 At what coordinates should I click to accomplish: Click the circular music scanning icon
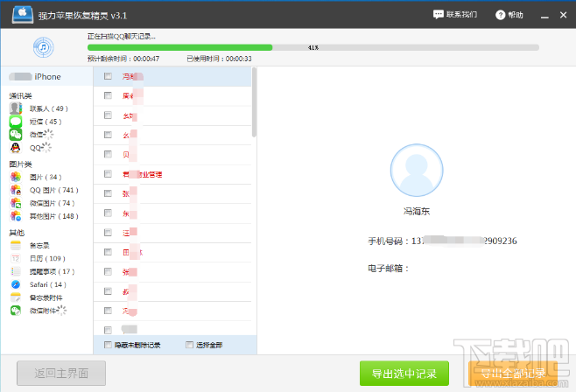tap(44, 47)
